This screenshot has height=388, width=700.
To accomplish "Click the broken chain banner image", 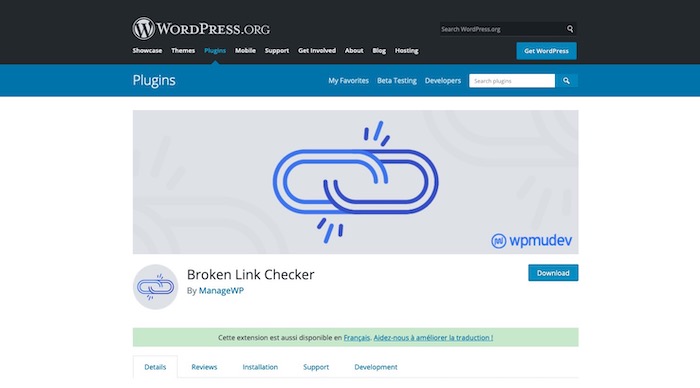I will 355,182.
